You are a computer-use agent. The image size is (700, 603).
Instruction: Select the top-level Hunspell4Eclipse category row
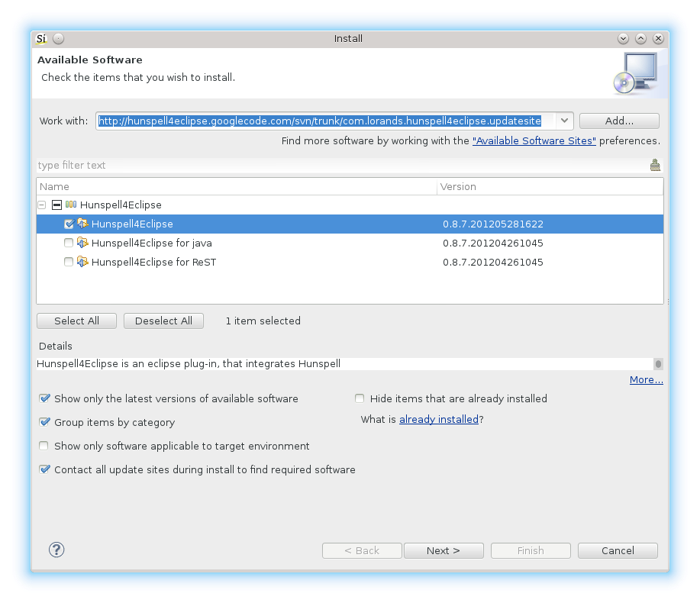point(350,205)
